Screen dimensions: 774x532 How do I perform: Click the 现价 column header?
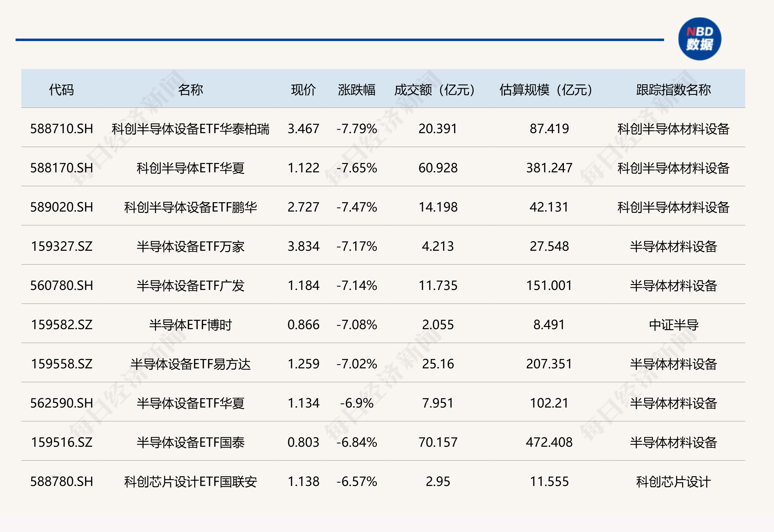(x=303, y=90)
